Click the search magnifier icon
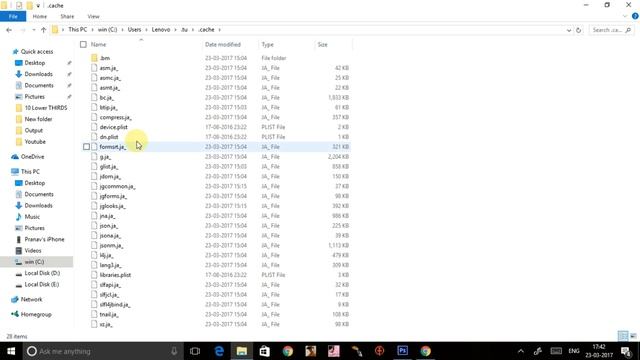The height and width of the screenshot is (360, 640). pos(628,30)
